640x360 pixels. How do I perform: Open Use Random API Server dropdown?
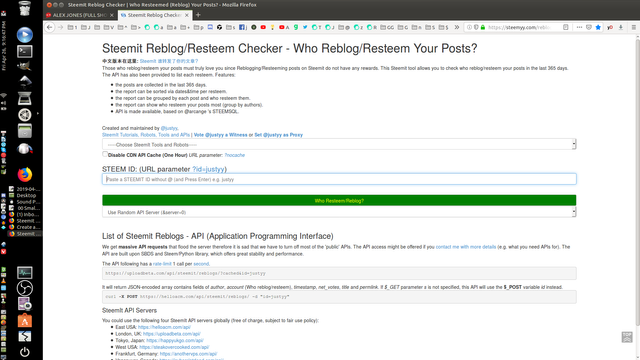339,212
